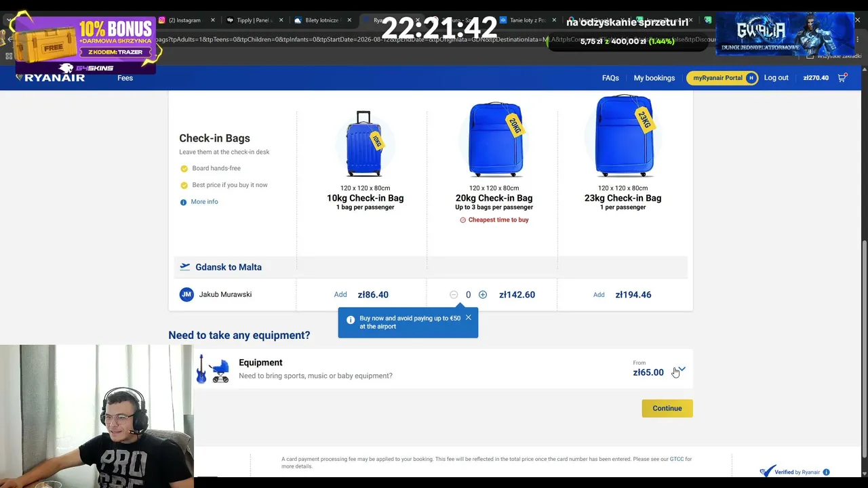Close the airport fee tooltip

468,318
